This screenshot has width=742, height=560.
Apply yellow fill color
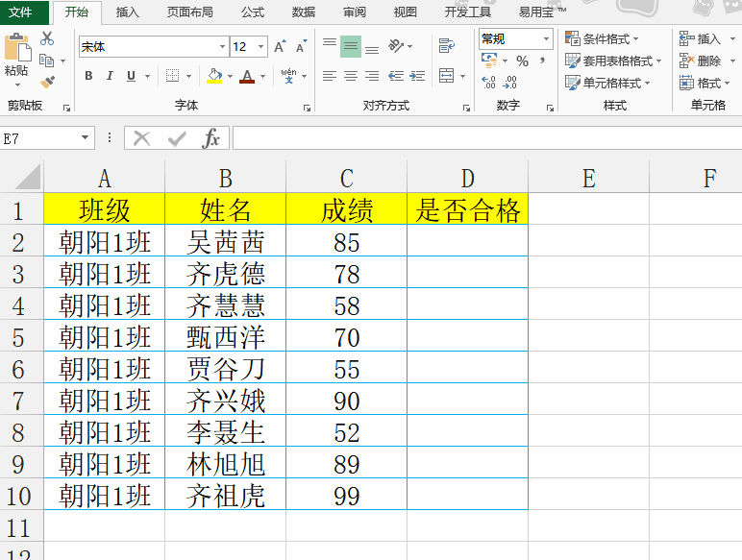coord(214,76)
